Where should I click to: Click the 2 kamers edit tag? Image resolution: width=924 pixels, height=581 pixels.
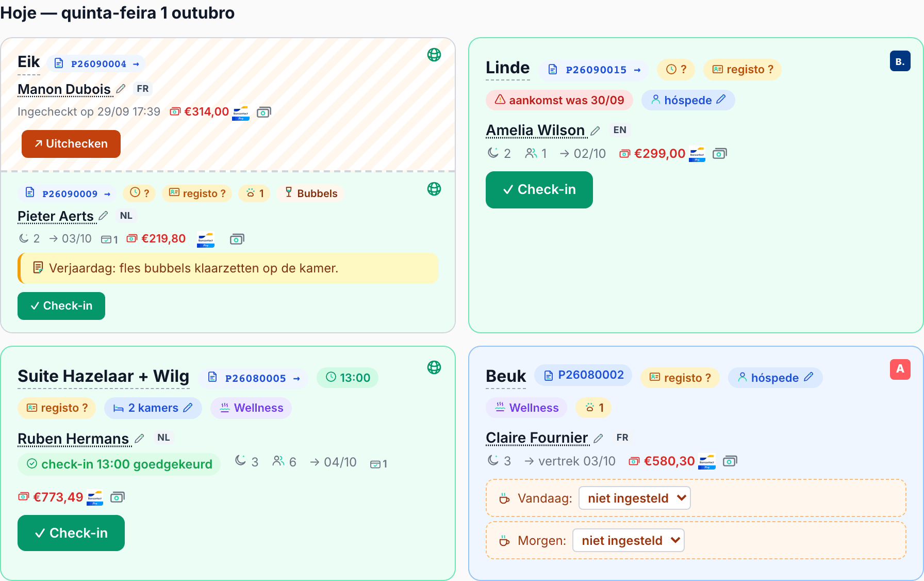click(x=153, y=408)
